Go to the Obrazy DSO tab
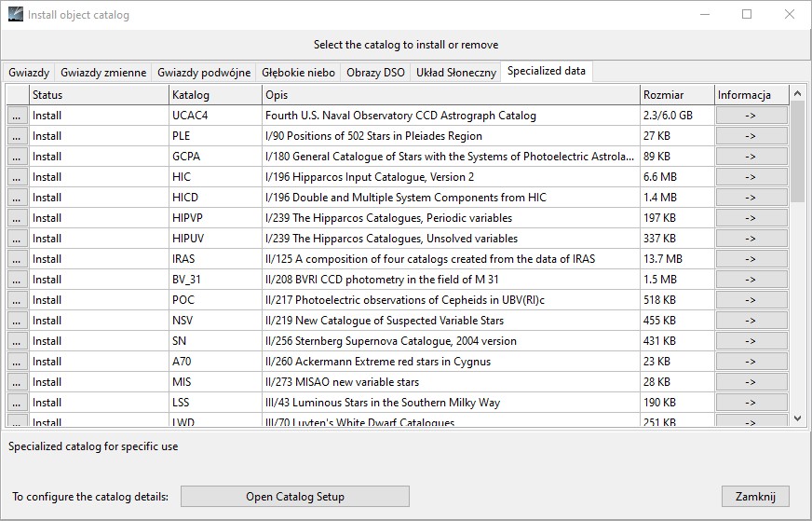Image resolution: width=812 pixels, height=521 pixels. (375, 73)
